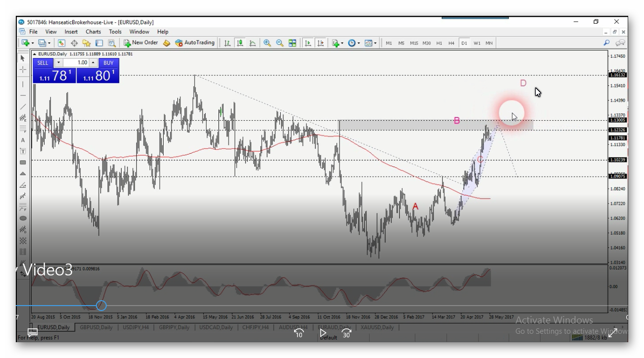This screenshot has height=358, width=644.
Task: Switch chart to candlestick mode
Action: tap(240, 43)
